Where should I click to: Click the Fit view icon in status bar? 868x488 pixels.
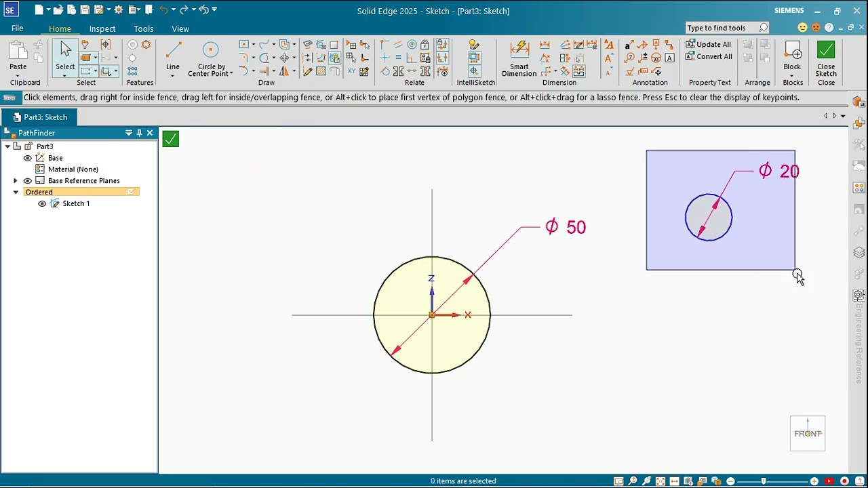(660, 481)
